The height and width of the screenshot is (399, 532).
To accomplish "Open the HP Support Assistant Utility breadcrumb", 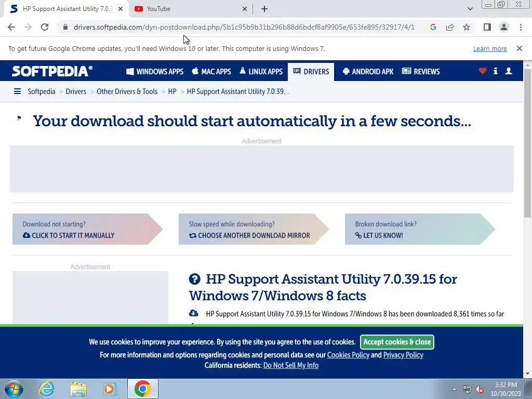I will (x=238, y=91).
